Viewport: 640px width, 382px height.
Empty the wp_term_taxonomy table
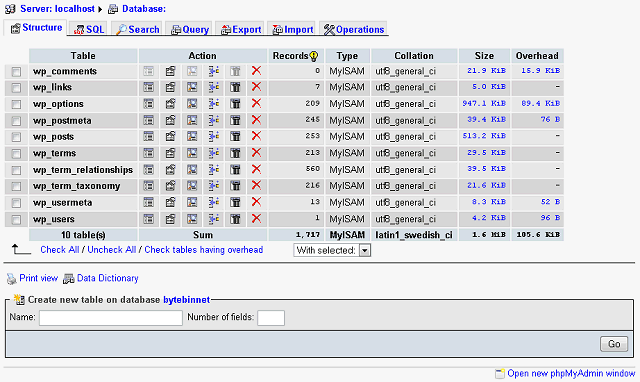pos(235,186)
